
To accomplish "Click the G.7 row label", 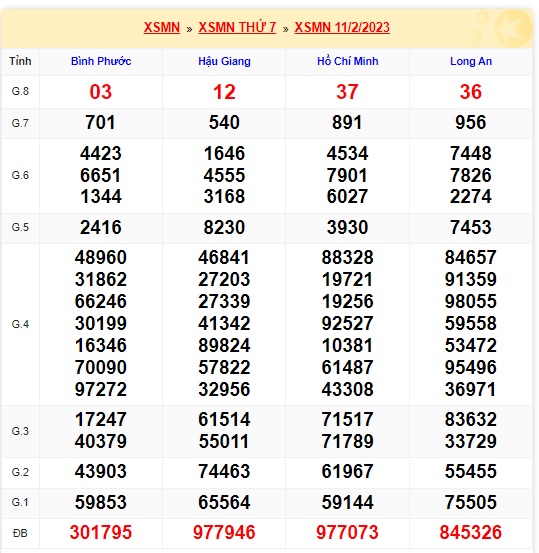I will 20,123.
